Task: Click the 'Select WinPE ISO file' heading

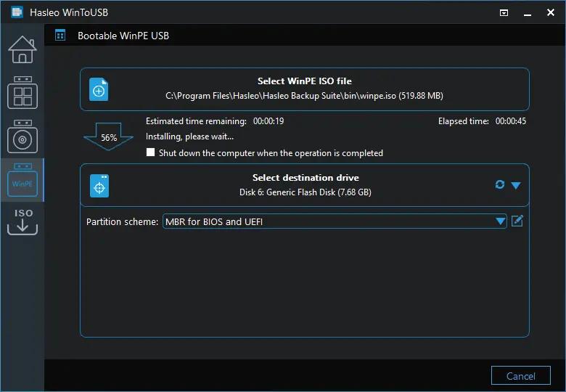Action: pos(305,81)
